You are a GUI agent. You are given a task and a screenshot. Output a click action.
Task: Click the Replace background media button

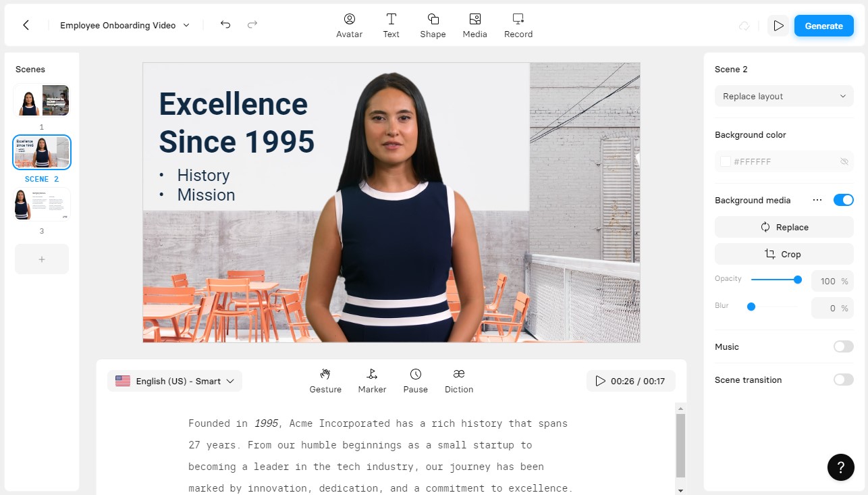[784, 227]
